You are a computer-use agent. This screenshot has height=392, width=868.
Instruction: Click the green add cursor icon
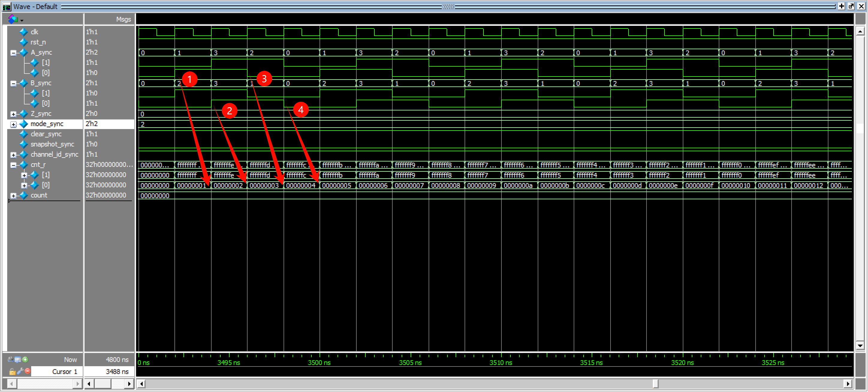(25, 360)
